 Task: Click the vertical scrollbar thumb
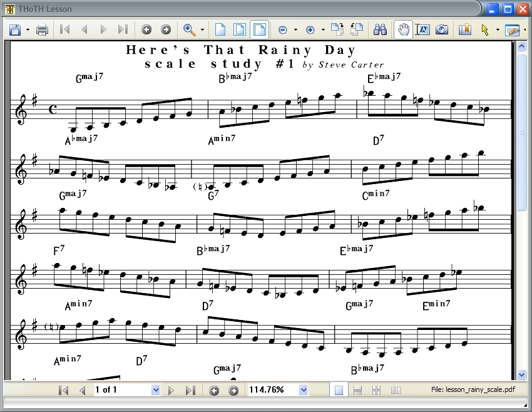point(522,131)
